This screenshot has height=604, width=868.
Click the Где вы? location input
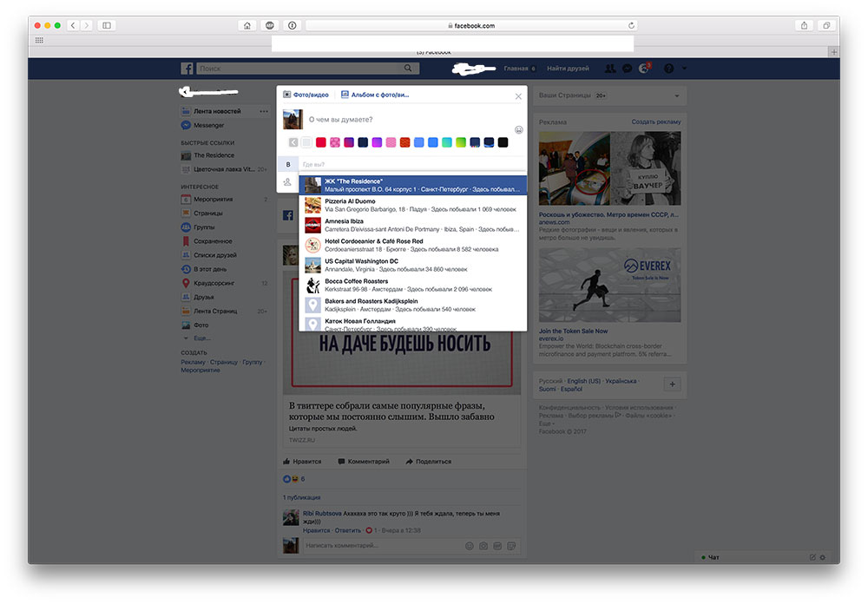(x=412, y=164)
